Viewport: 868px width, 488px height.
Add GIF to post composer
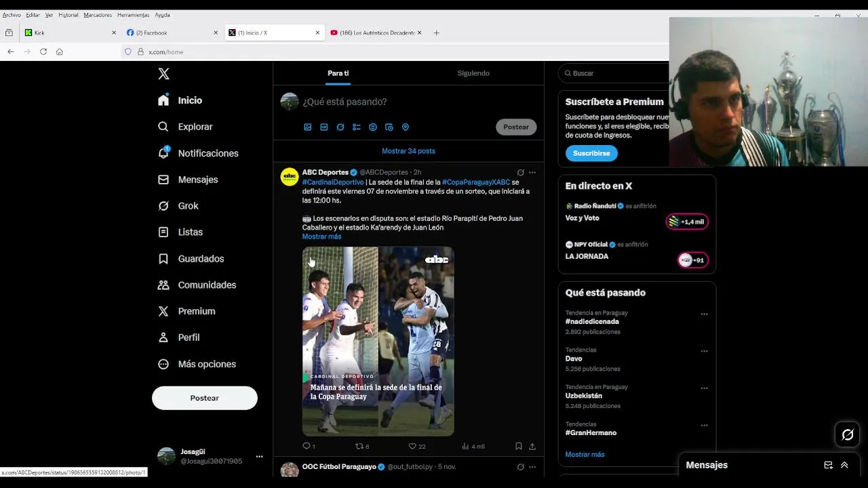pyautogui.click(x=324, y=127)
